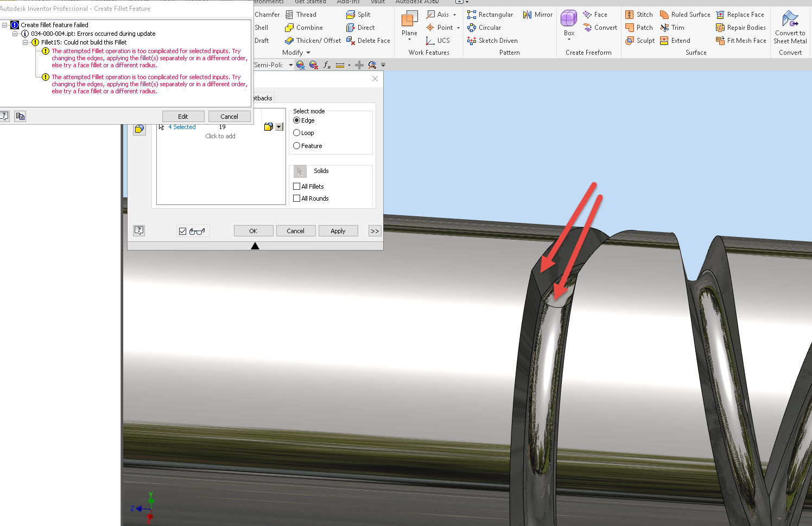Expand the Point dropdown arrow
Screen dimensions: 812x526
pos(459,28)
